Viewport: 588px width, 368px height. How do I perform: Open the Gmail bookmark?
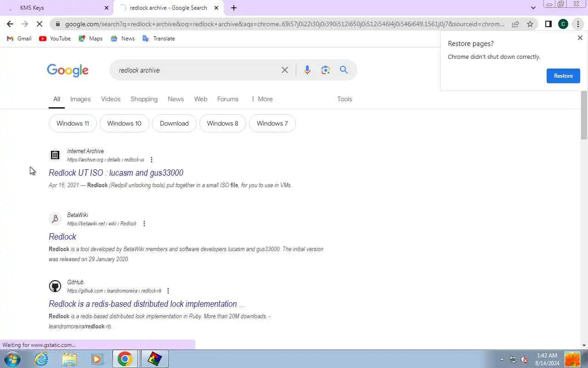click(x=19, y=39)
